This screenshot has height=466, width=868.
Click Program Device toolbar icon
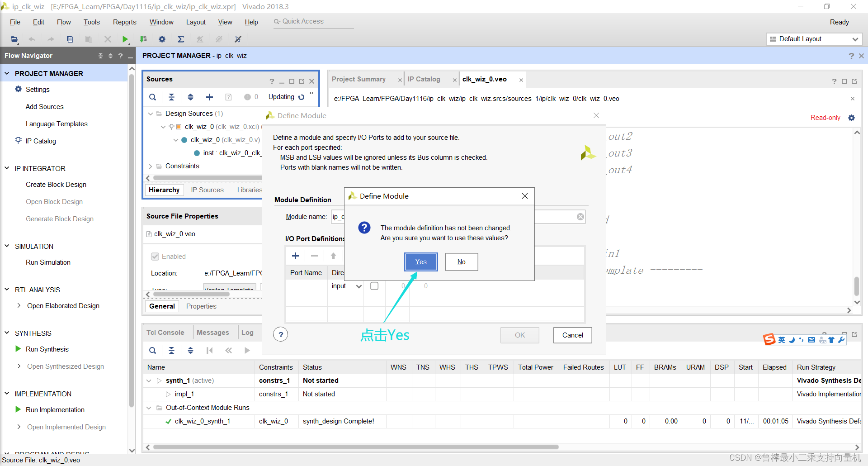pos(143,39)
